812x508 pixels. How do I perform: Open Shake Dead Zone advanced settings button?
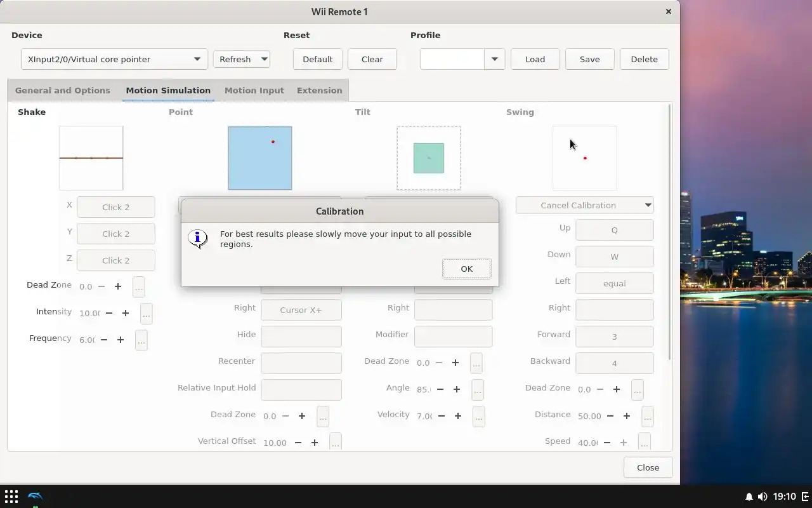tap(138, 286)
